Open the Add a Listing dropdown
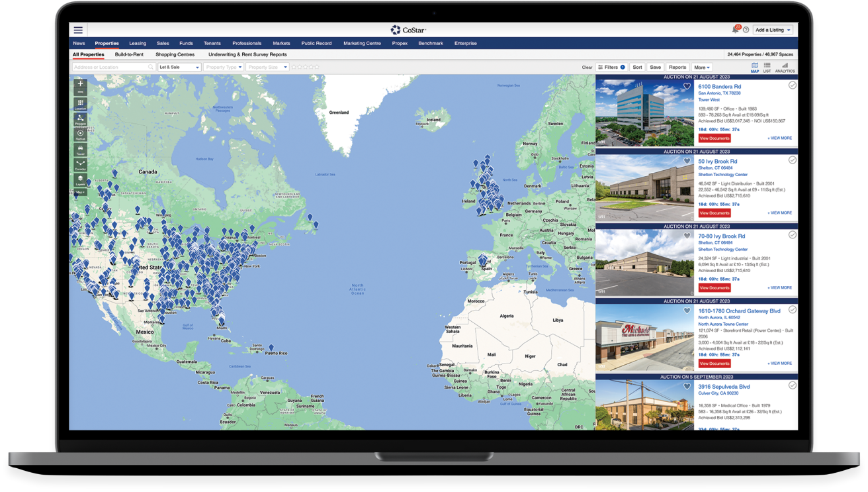 773,30
